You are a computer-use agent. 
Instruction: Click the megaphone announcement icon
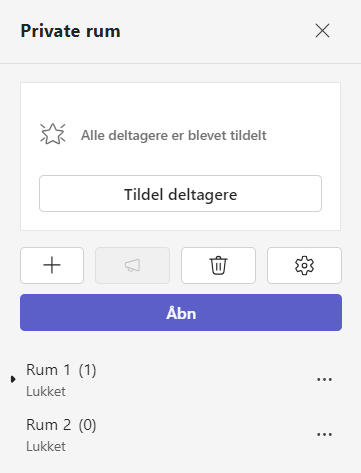(132, 265)
